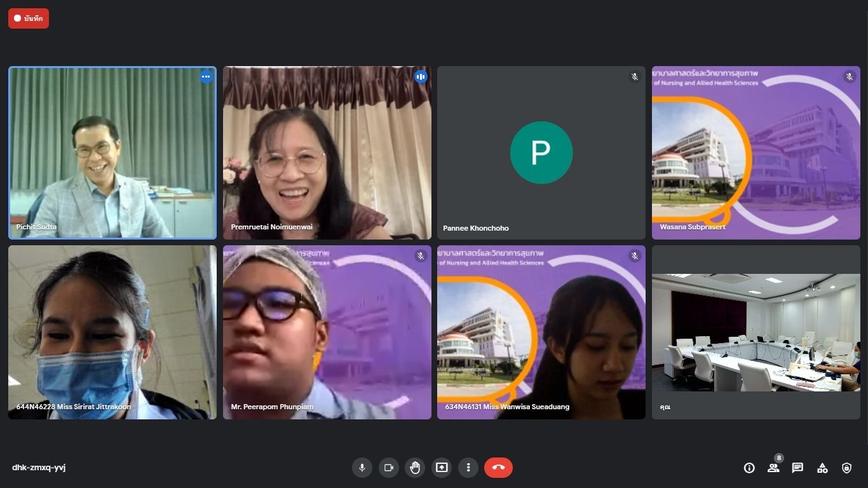Viewport: 868px width, 488px height.
Task: Open the meeting details info icon
Action: tap(749, 468)
